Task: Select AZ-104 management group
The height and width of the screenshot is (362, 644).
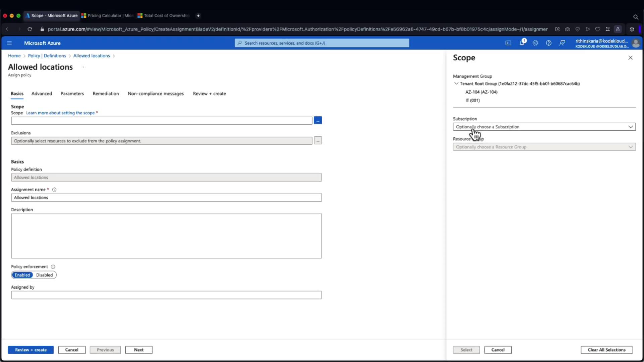Action: click(481, 92)
